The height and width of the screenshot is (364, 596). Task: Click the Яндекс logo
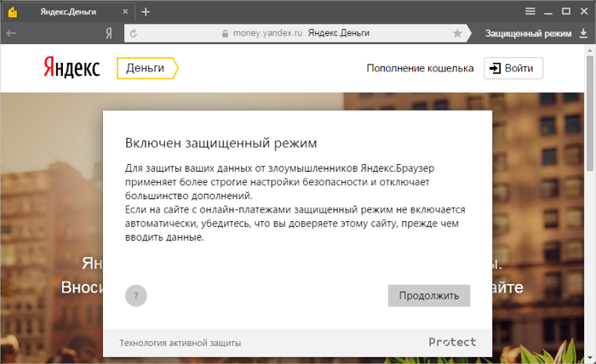[x=72, y=67]
